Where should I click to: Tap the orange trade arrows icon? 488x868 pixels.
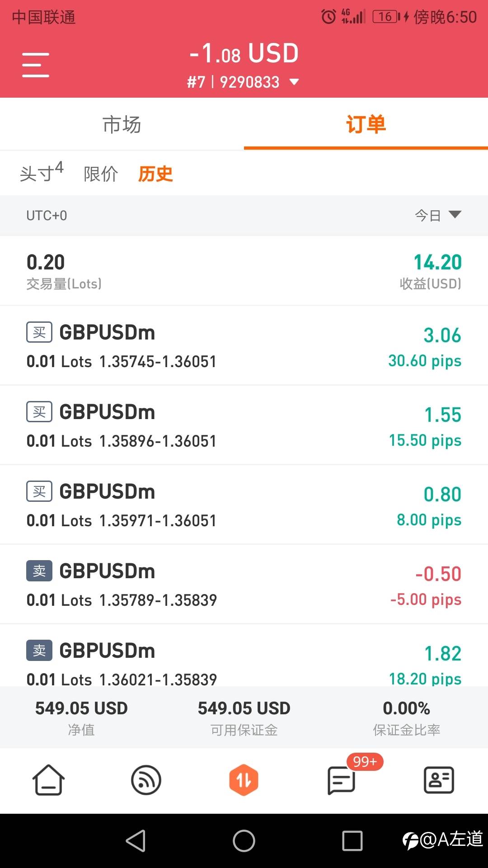click(244, 780)
